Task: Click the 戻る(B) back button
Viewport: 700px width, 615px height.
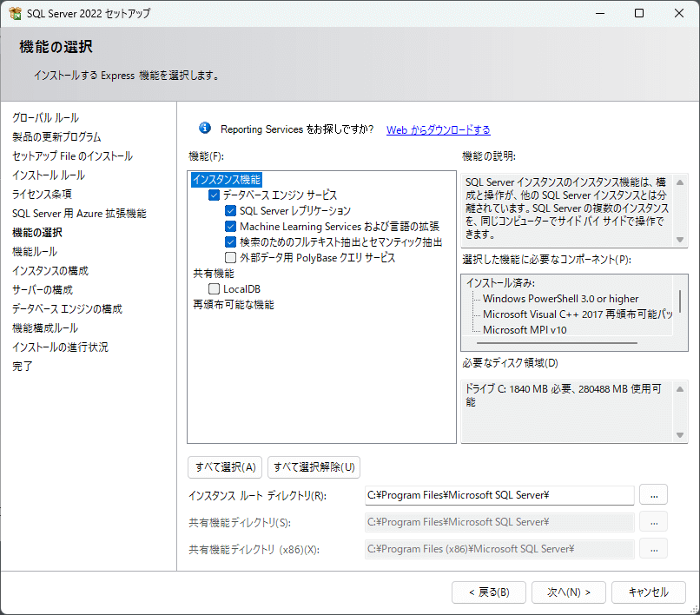Action: pos(489,592)
